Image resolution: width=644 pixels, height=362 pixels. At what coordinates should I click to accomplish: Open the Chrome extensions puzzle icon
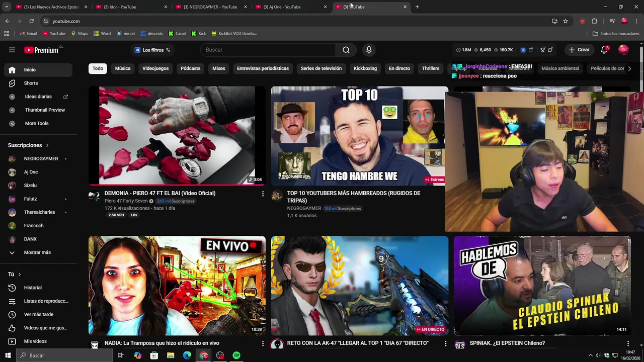(x=594, y=21)
